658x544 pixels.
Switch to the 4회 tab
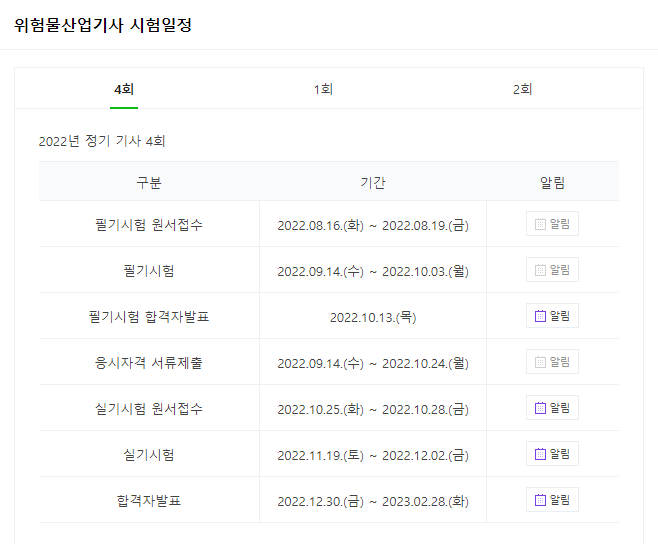tap(124, 89)
